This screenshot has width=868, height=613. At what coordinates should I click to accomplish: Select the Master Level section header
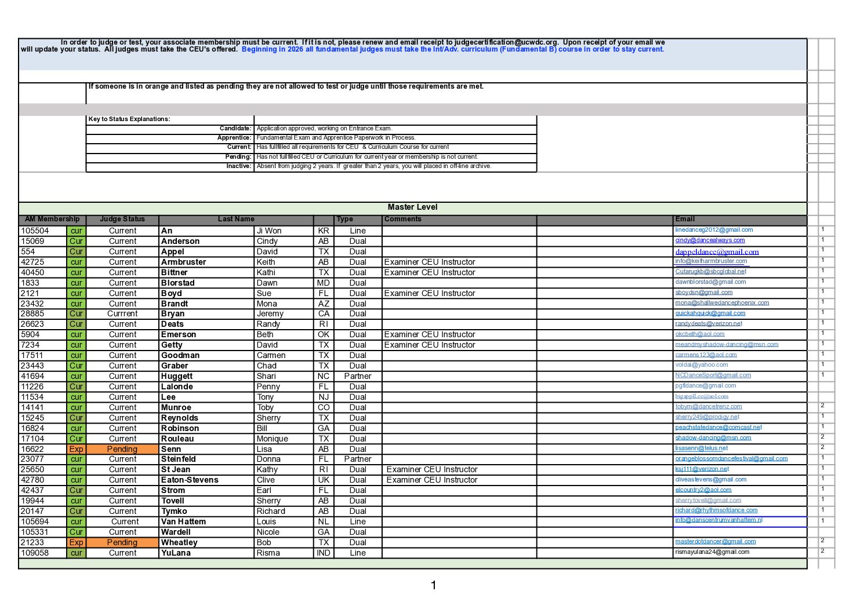coord(412,207)
